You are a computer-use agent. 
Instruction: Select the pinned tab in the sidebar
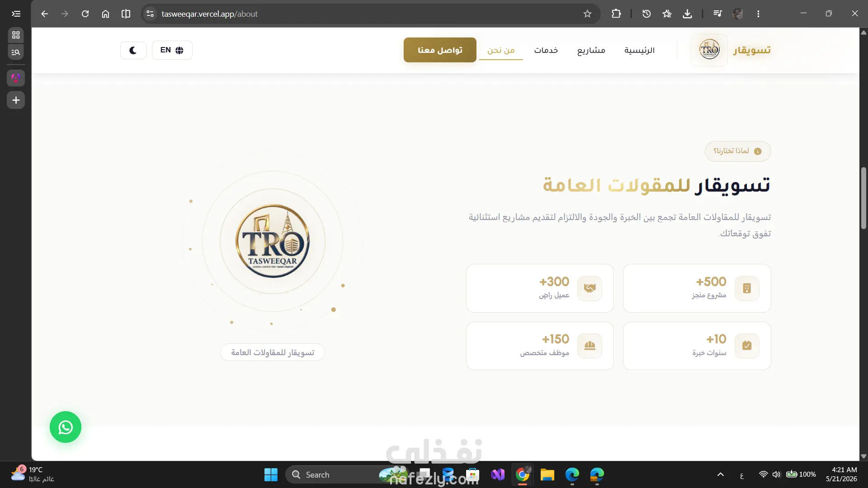[x=16, y=78]
